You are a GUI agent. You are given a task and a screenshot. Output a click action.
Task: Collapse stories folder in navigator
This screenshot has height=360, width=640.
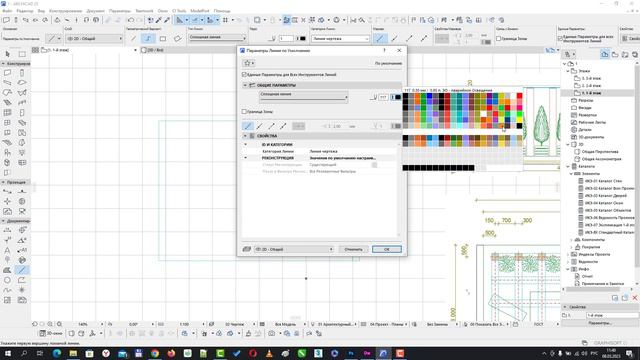568,71
